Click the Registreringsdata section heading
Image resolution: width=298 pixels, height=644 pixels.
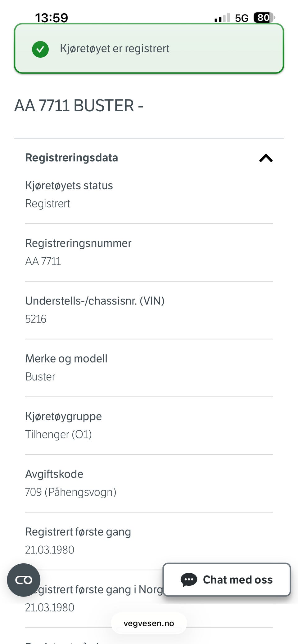(72, 158)
